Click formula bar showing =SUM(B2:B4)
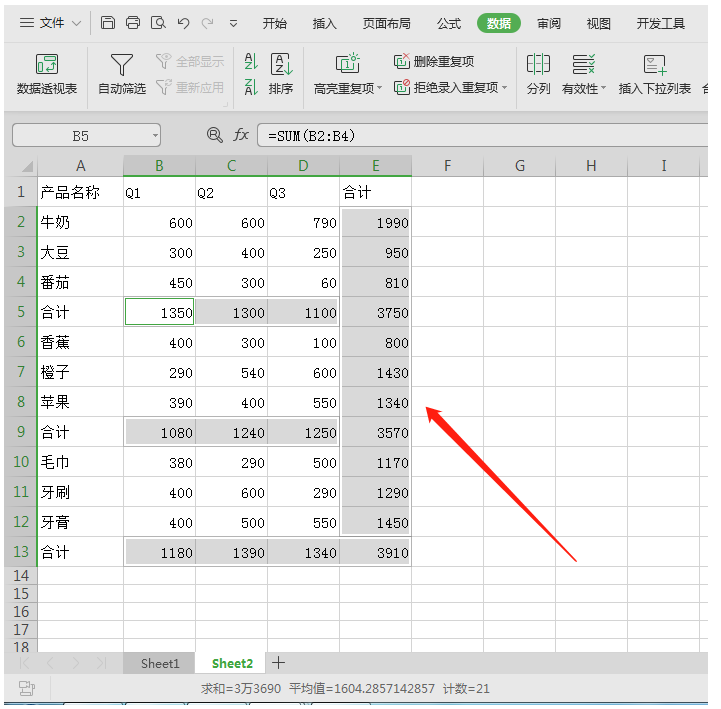 click(482, 136)
